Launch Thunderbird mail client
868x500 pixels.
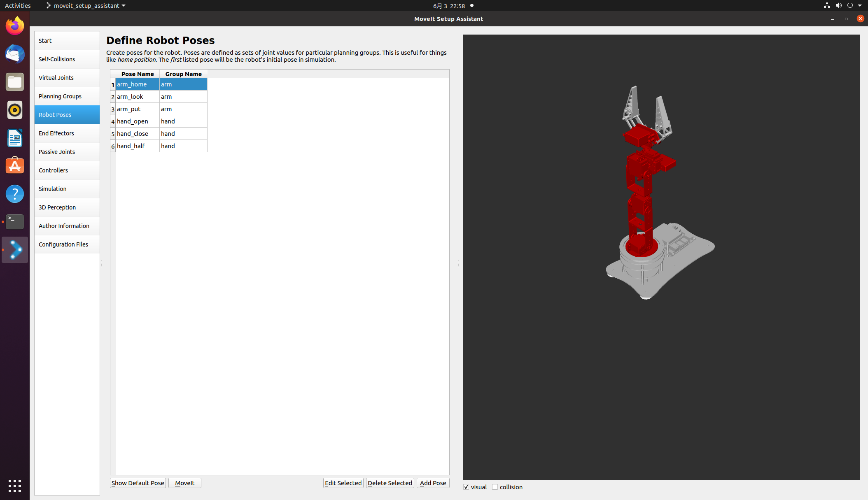coord(15,54)
